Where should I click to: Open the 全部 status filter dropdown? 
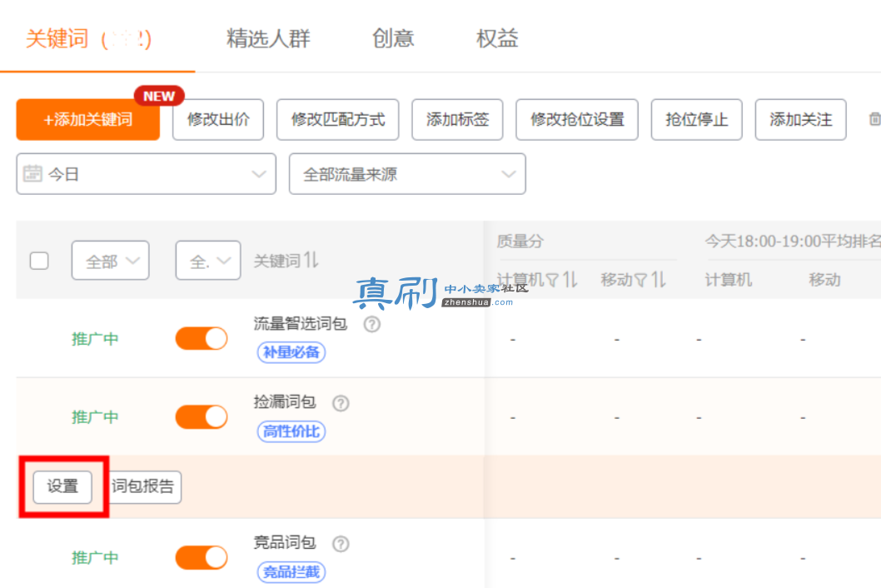coord(110,261)
